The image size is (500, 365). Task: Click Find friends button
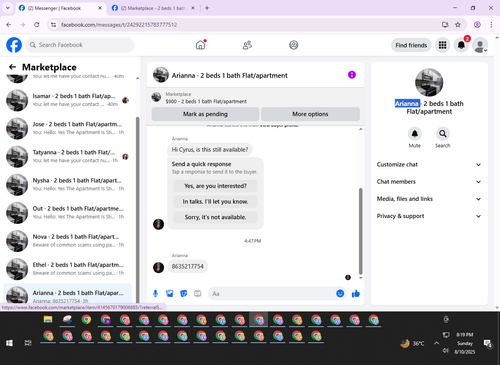click(411, 45)
